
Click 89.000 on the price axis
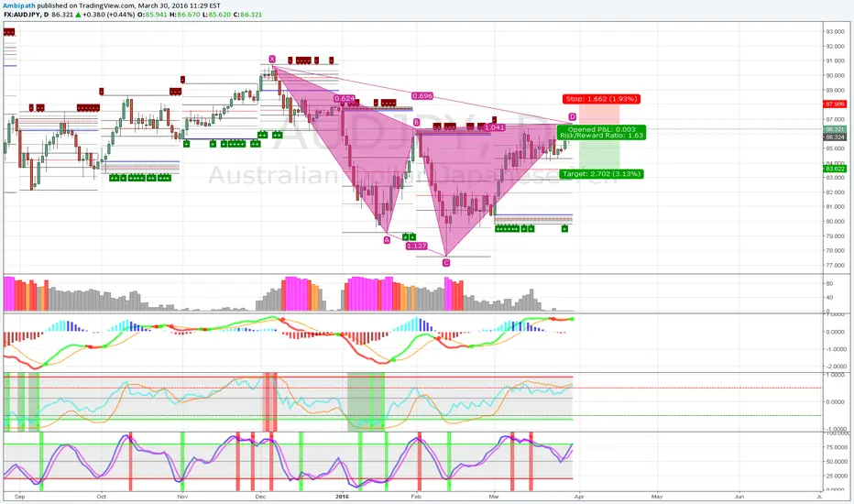pos(836,91)
